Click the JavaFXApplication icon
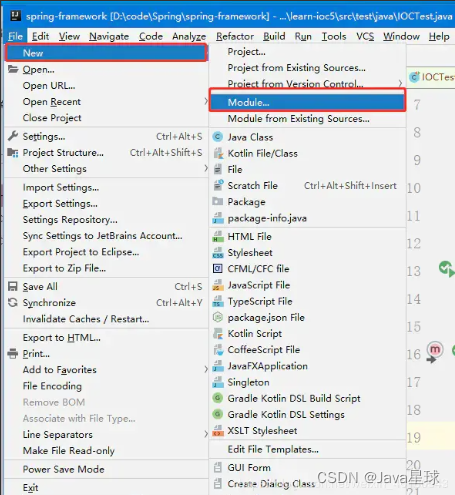Screen dimensions: 455x495 tap(218, 366)
